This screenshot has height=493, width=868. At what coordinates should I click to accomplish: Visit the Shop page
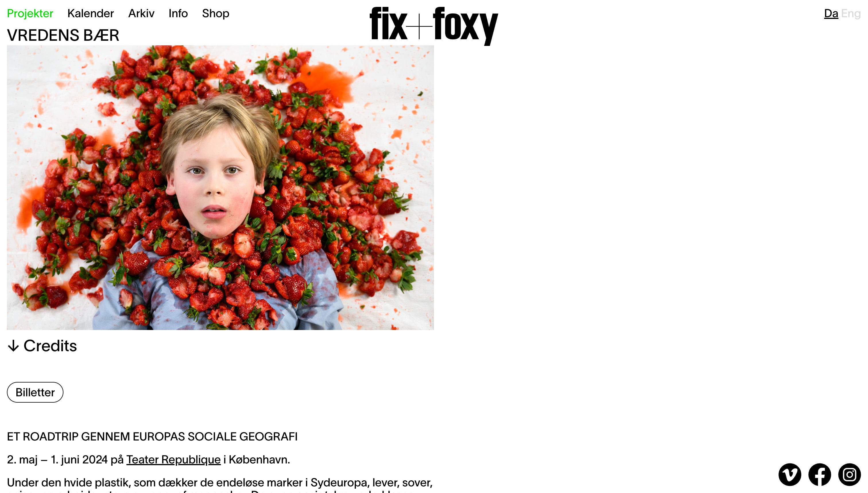click(215, 13)
